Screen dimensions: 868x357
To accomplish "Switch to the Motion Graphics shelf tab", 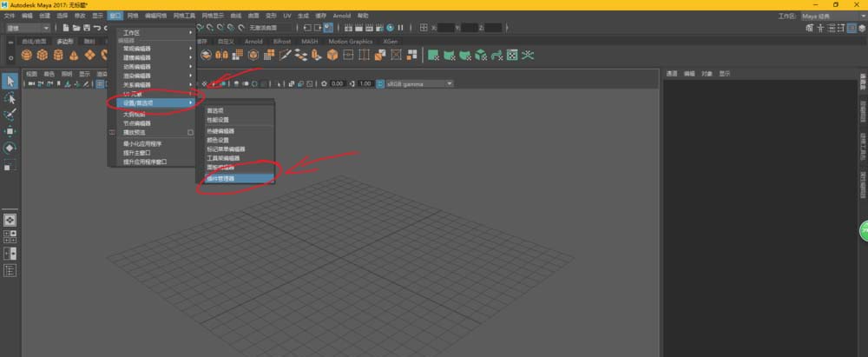I will tap(351, 42).
